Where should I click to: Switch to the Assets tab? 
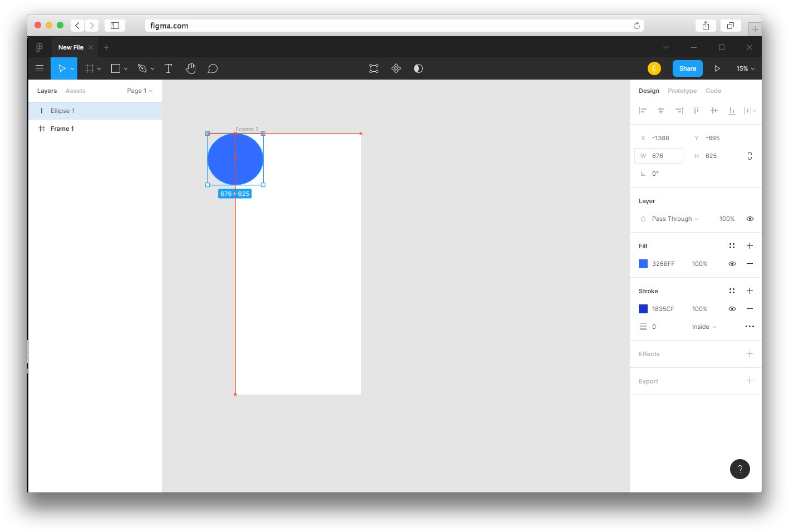tap(76, 91)
